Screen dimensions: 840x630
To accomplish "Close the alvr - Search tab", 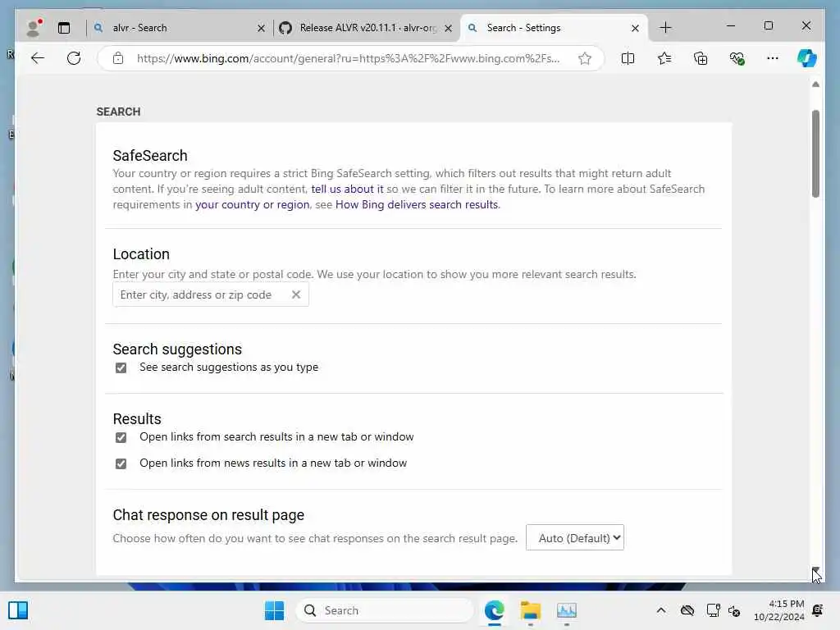I will tap(261, 28).
